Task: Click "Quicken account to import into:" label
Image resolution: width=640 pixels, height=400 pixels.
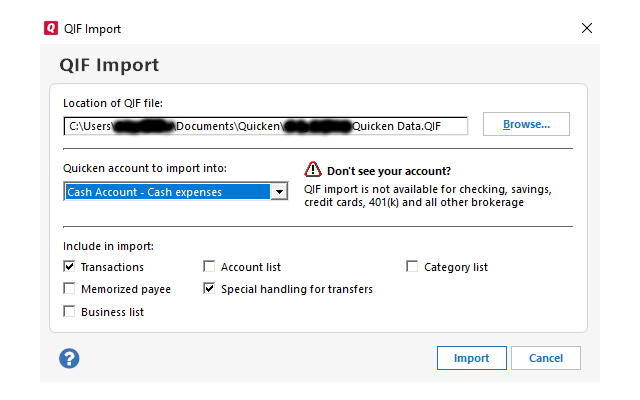Action: point(145,168)
